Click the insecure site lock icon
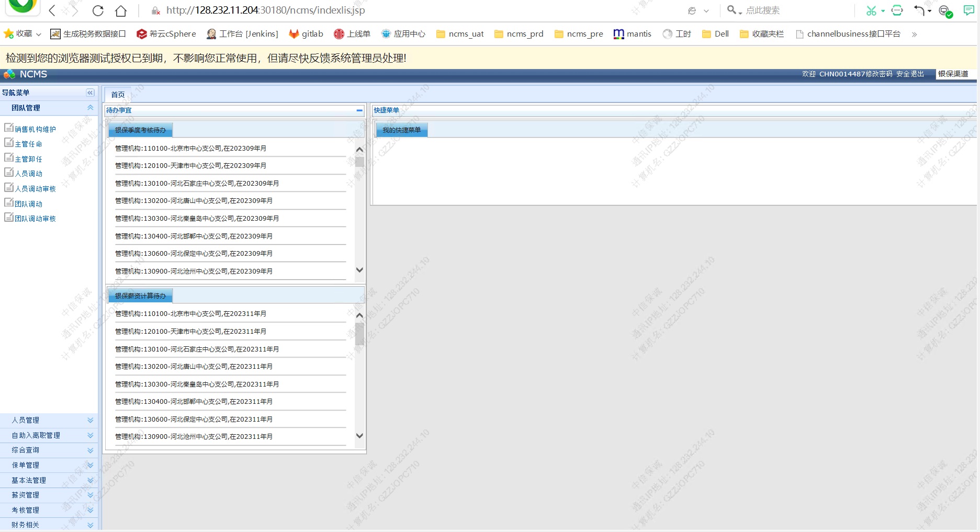Viewport: 980px width, 532px height. (155, 10)
